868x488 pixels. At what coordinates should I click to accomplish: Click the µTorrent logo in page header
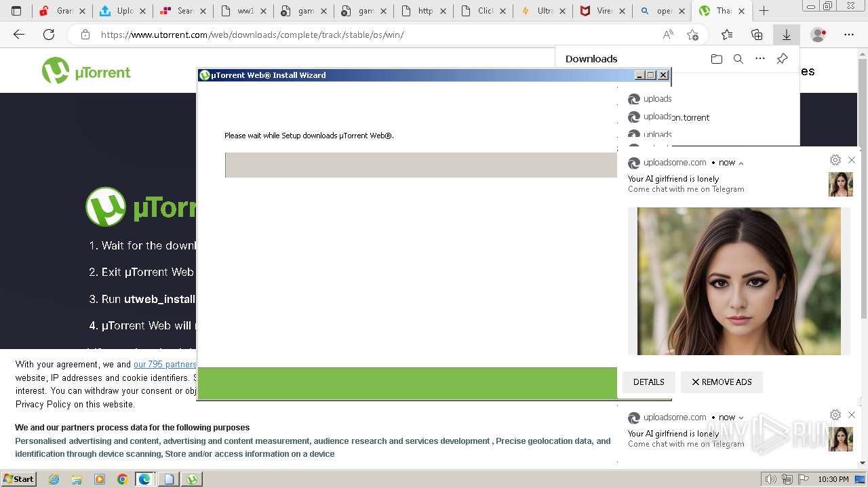pyautogui.click(x=86, y=70)
